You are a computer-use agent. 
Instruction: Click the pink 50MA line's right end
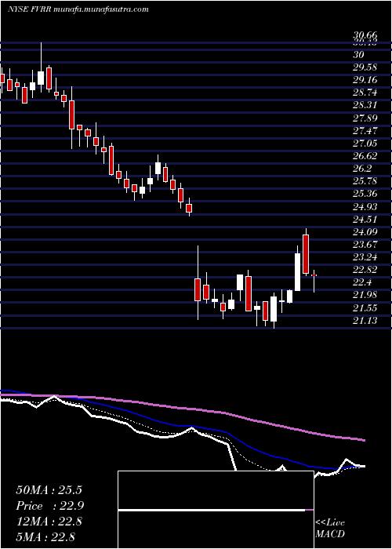click(364, 440)
